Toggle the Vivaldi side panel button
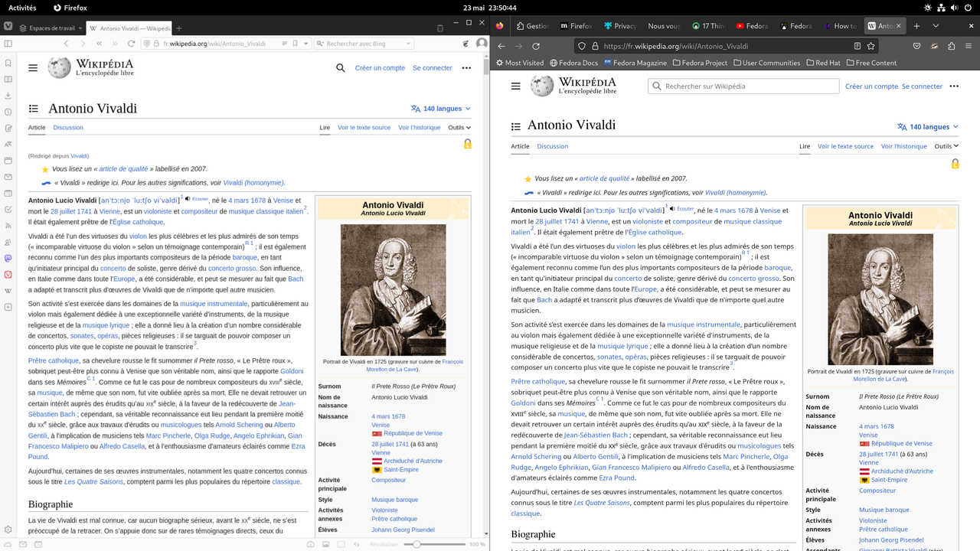The width and height of the screenshot is (980, 551). coord(8,44)
